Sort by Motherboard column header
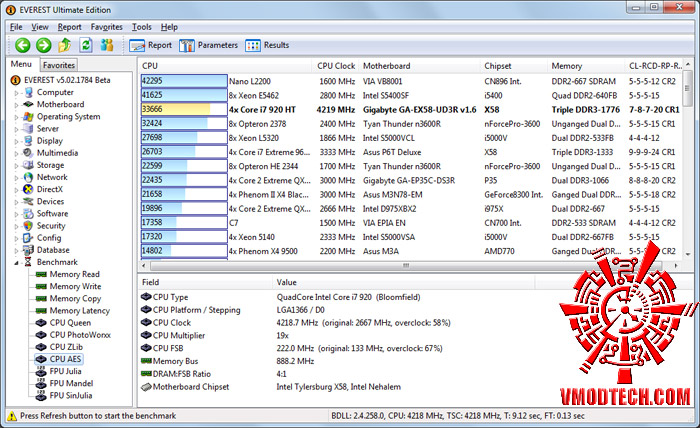This screenshot has height=428, width=700. pyautogui.click(x=419, y=66)
